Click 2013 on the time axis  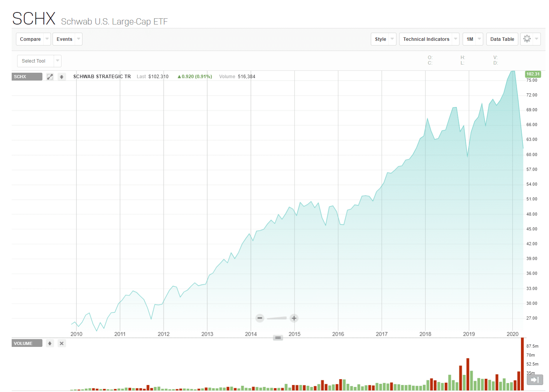(x=207, y=334)
